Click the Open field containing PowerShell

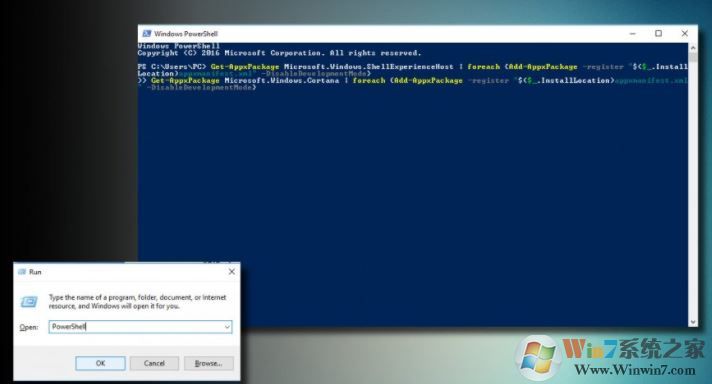[140, 327]
